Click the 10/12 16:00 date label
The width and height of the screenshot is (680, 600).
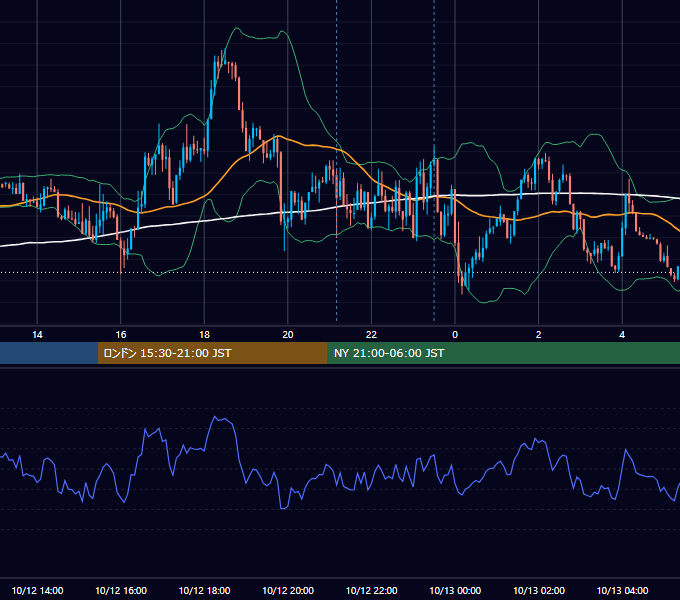[121, 590]
